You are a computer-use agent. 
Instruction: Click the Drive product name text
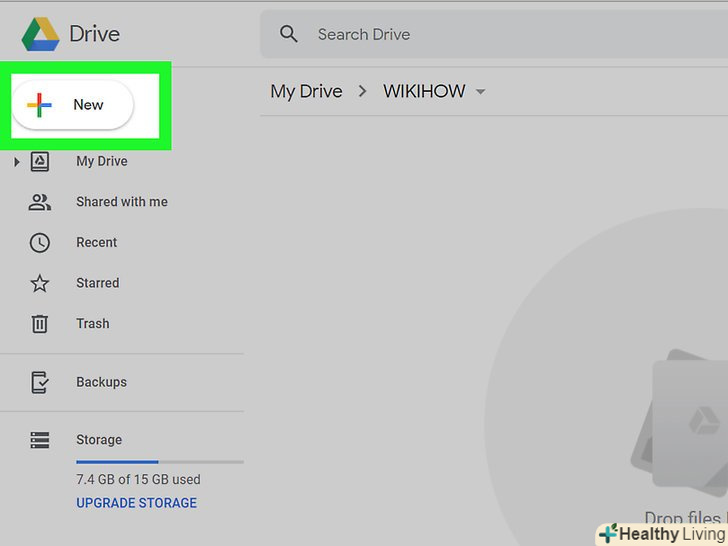[95, 34]
